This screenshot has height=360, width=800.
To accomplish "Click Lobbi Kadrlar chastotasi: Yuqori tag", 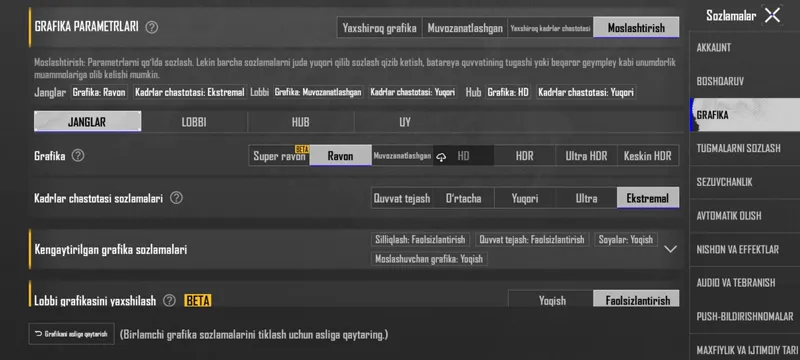I will (x=413, y=92).
